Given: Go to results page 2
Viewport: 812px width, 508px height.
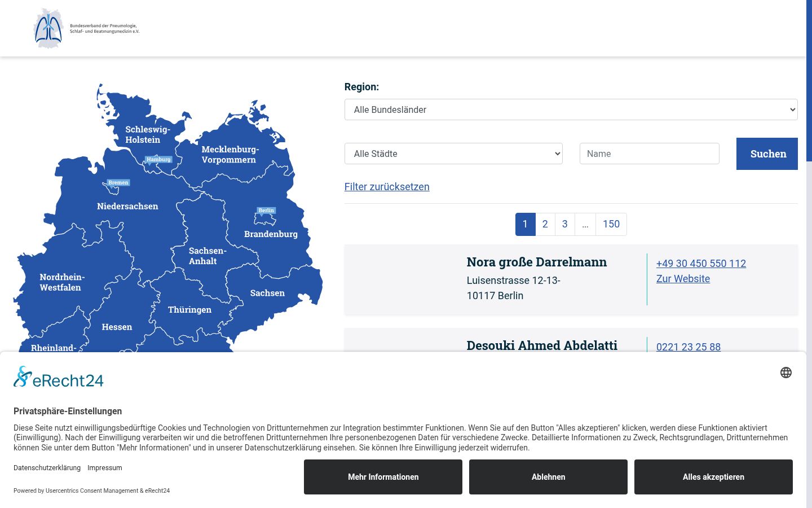Looking at the screenshot, I should tap(545, 224).
